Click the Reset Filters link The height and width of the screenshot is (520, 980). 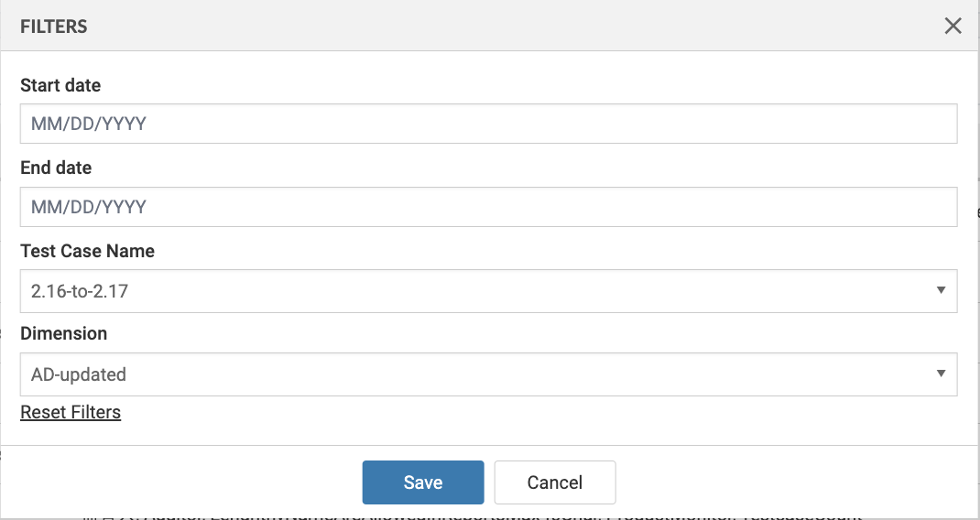(71, 412)
